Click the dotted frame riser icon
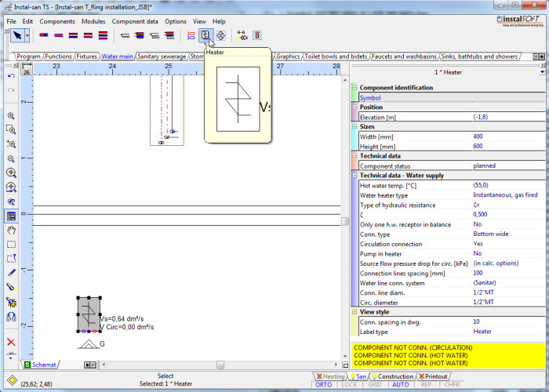Viewport: 549px width, 392px height. point(257,35)
